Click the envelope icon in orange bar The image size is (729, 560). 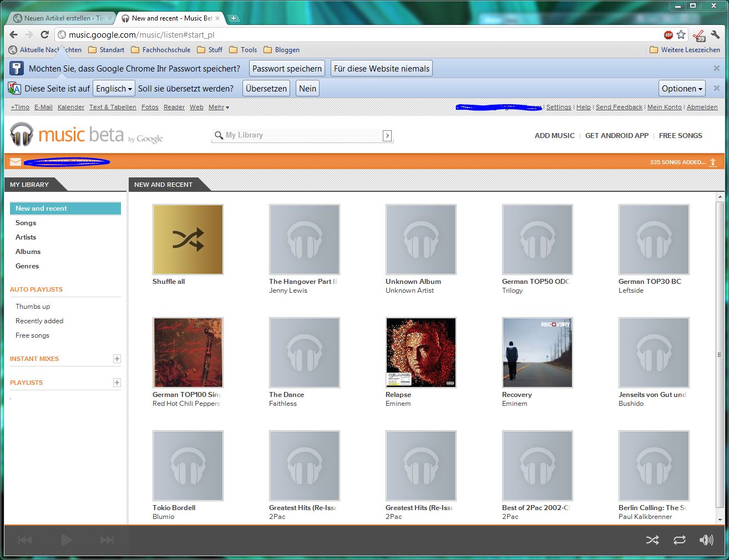(16, 162)
